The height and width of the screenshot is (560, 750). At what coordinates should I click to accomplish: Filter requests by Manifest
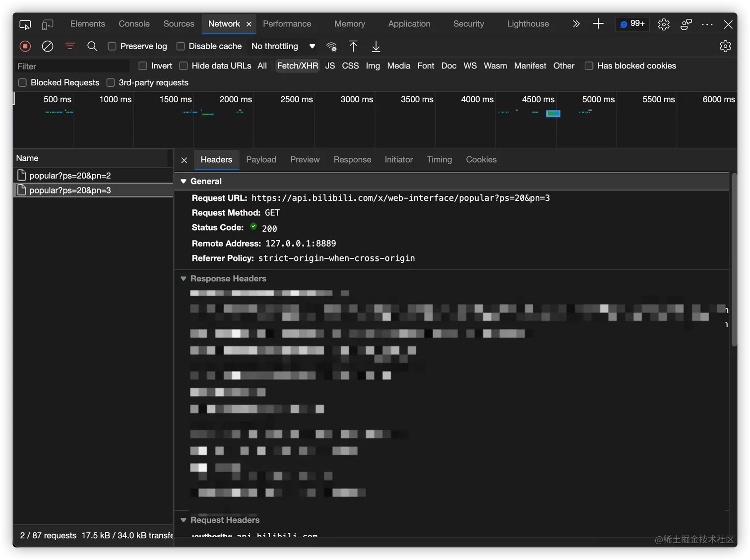530,66
